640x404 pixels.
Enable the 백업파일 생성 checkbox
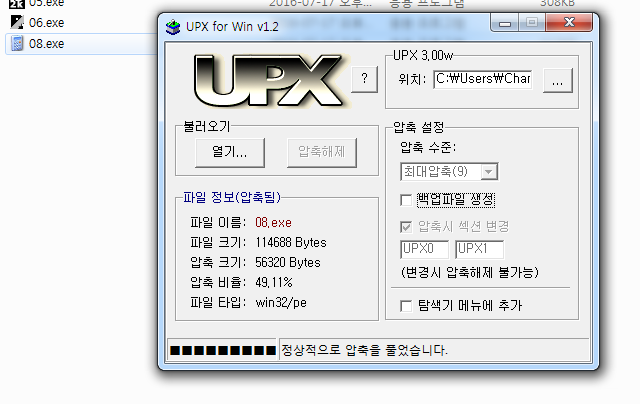pyautogui.click(x=406, y=200)
